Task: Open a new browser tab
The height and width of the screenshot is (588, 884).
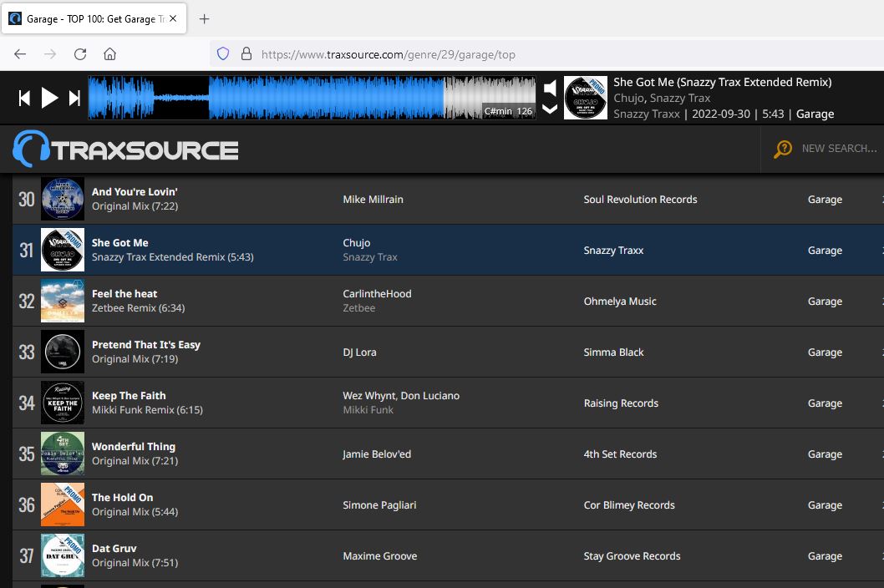Action: [204, 19]
